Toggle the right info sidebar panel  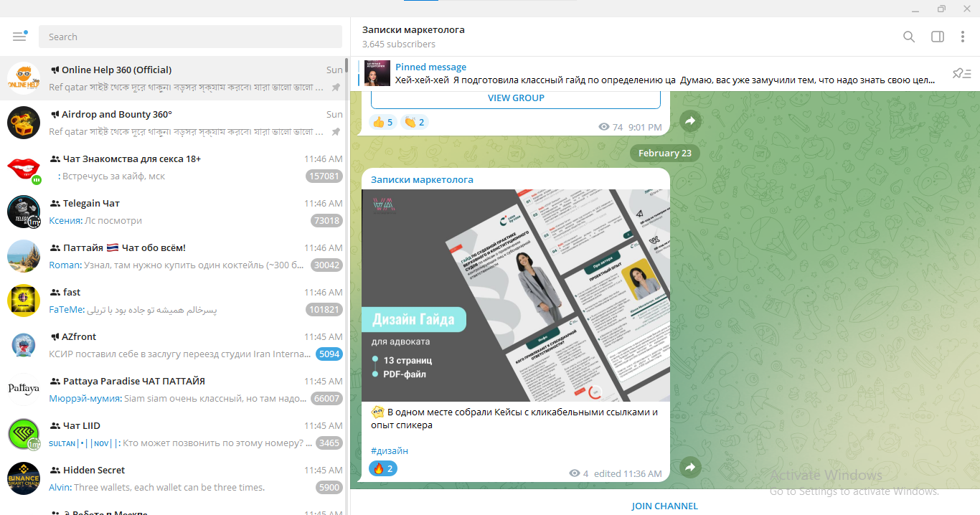pos(937,37)
